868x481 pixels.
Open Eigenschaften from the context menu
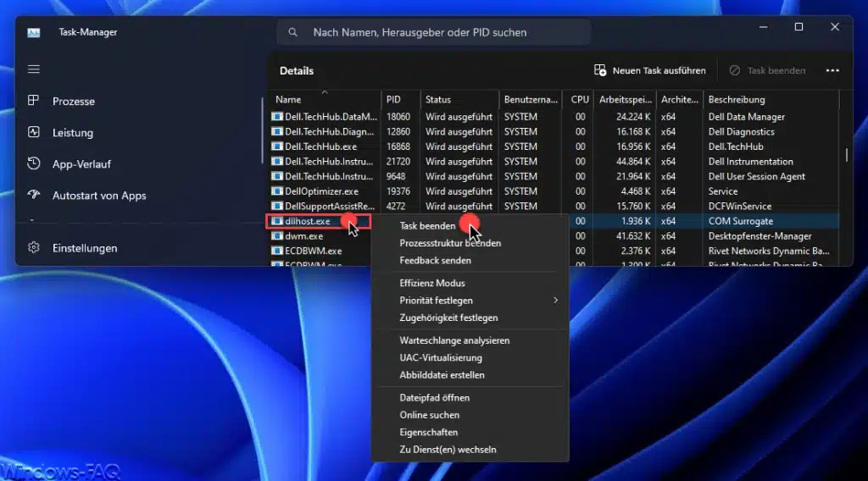[428, 433]
